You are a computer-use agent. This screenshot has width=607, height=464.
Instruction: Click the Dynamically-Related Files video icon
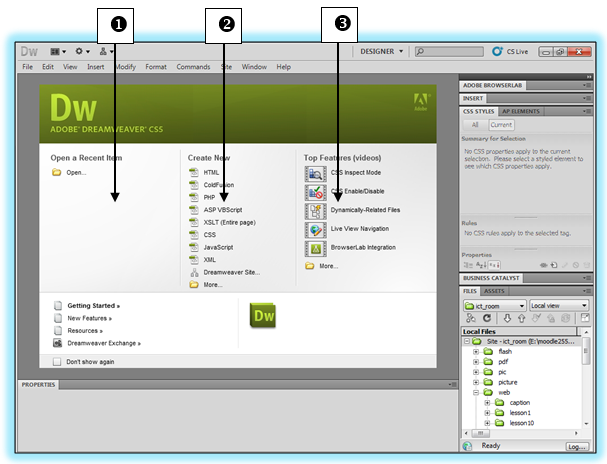(x=316, y=211)
